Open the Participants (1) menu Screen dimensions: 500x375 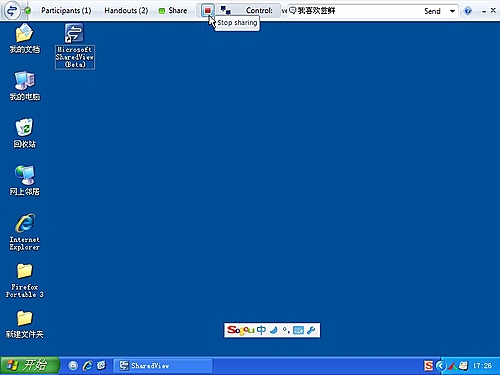click(66, 11)
